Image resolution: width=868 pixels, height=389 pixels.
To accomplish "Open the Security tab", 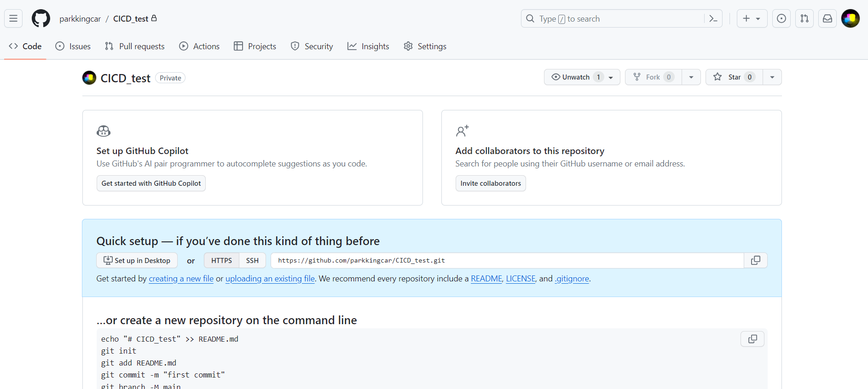I will pos(312,46).
